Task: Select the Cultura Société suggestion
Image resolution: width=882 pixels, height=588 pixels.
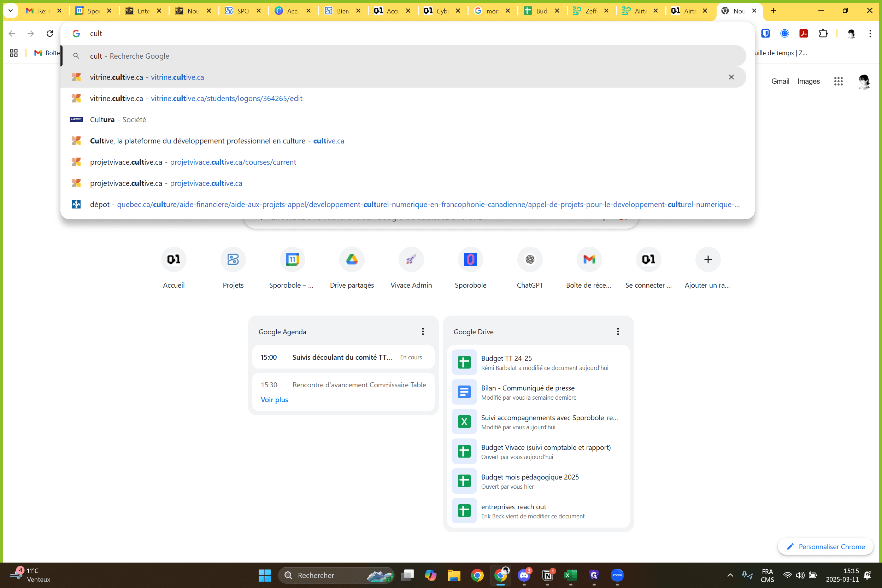Action: click(403, 119)
